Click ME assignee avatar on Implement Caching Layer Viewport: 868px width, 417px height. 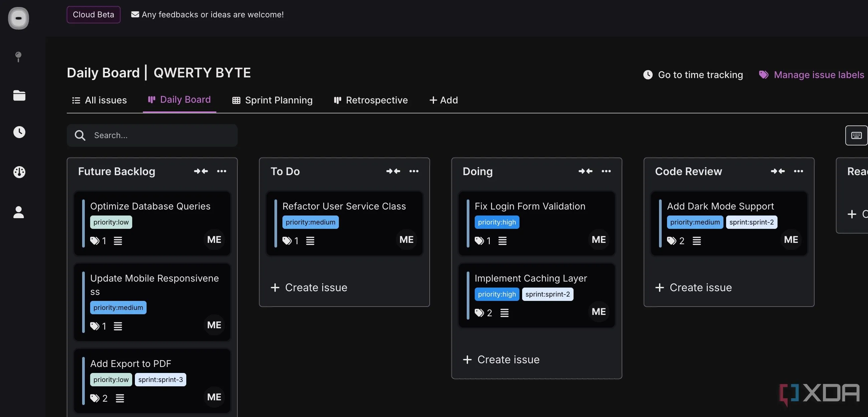click(x=599, y=312)
